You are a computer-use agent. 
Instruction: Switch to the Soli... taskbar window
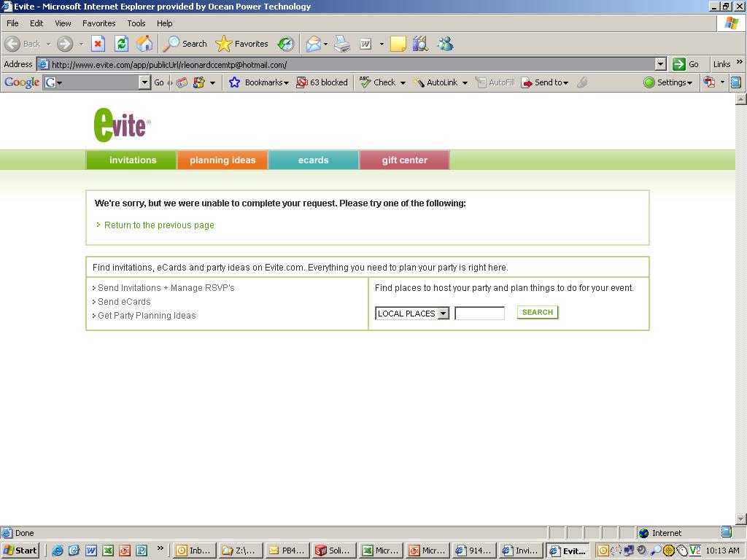(x=334, y=551)
